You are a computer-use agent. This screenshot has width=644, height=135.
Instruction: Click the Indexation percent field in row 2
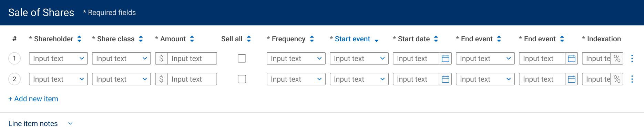pos(602,79)
